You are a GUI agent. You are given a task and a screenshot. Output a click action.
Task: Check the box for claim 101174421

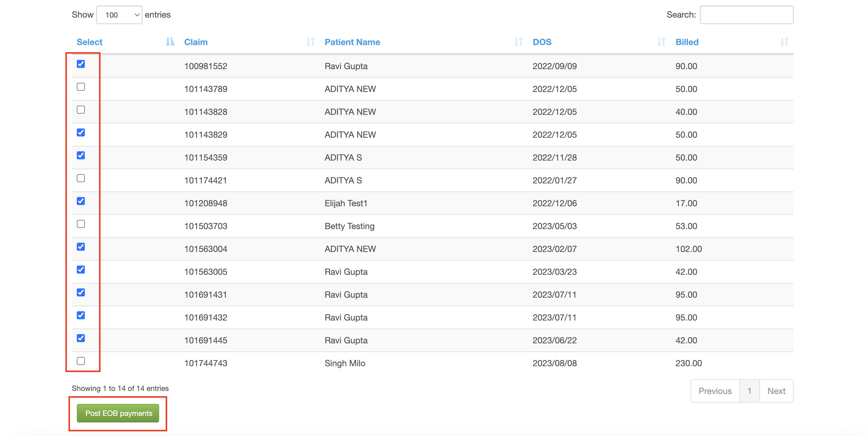(x=81, y=178)
